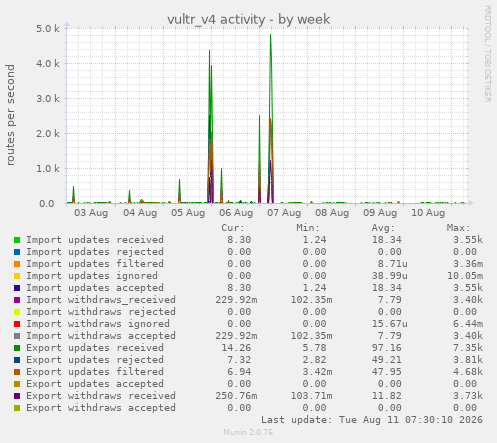Click the 'vultr_v4 activity - by week' title
Screen dimensions: 497x443
tap(249, 19)
